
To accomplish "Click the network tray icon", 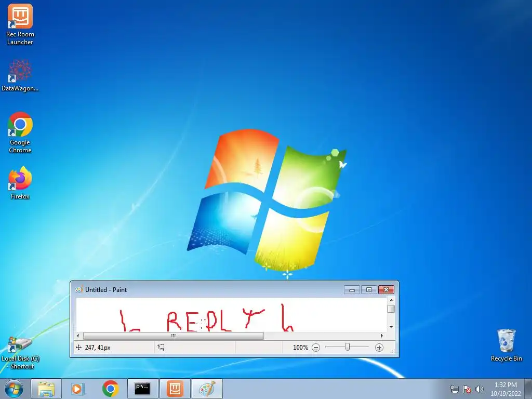I will (454, 389).
